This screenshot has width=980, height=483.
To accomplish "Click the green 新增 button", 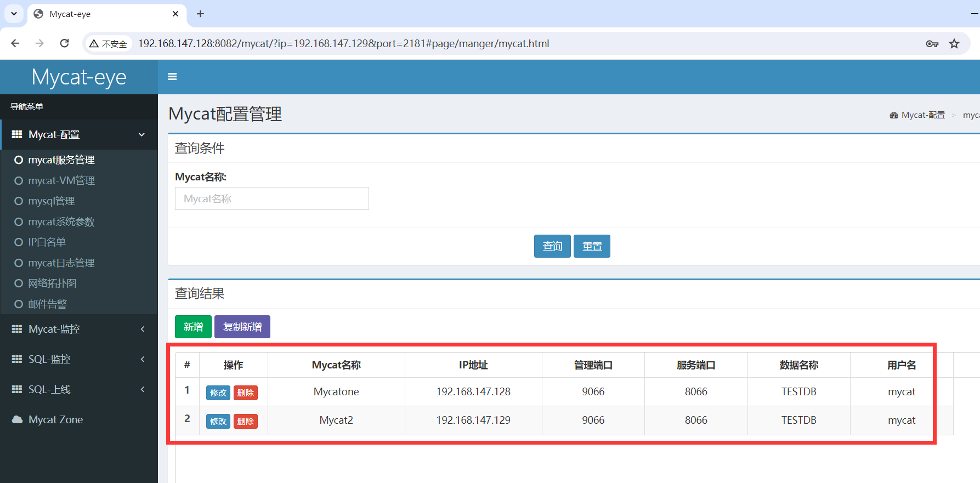I will (193, 327).
